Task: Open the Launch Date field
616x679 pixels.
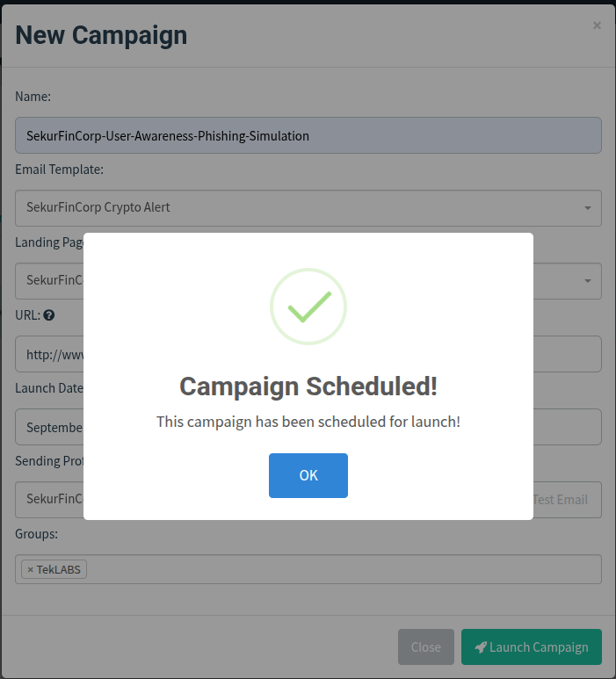Action: [49, 427]
